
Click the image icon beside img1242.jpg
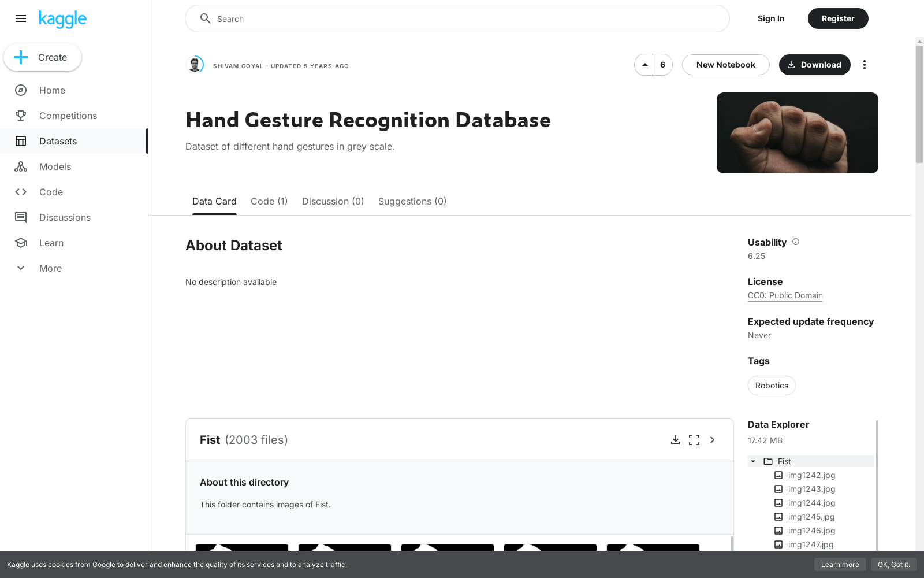click(778, 475)
